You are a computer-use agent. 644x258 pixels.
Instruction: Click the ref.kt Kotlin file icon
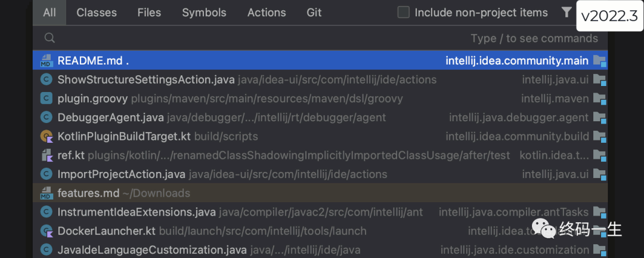coord(47,155)
